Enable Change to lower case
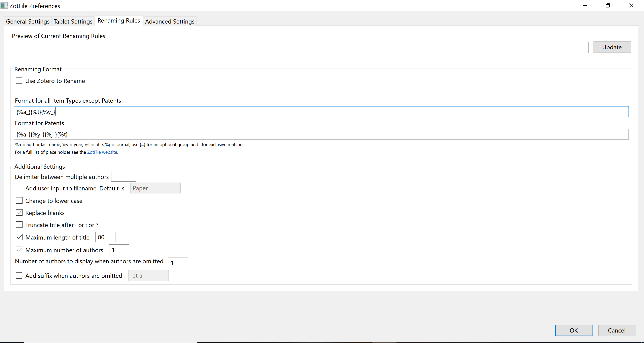The image size is (644, 343). (x=19, y=201)
